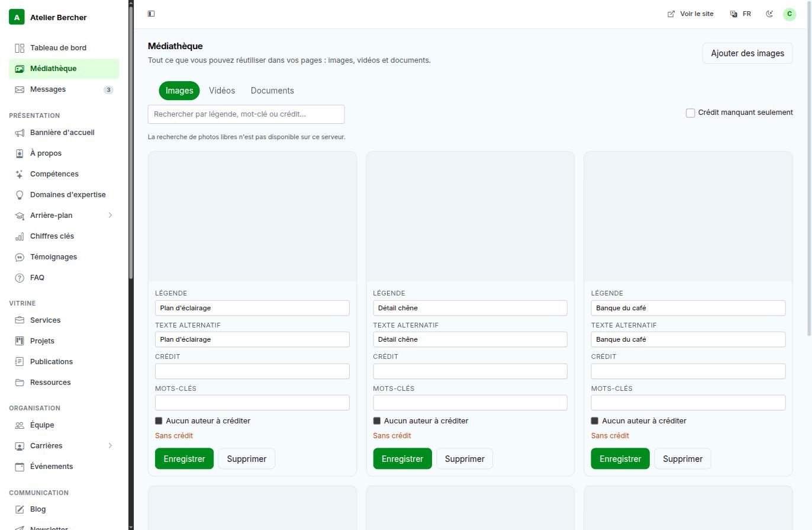This screenshot has width=812, height=530.
Task: Click the Plan d'éclairage image thumbnail
Action: [x=252, y=217]
